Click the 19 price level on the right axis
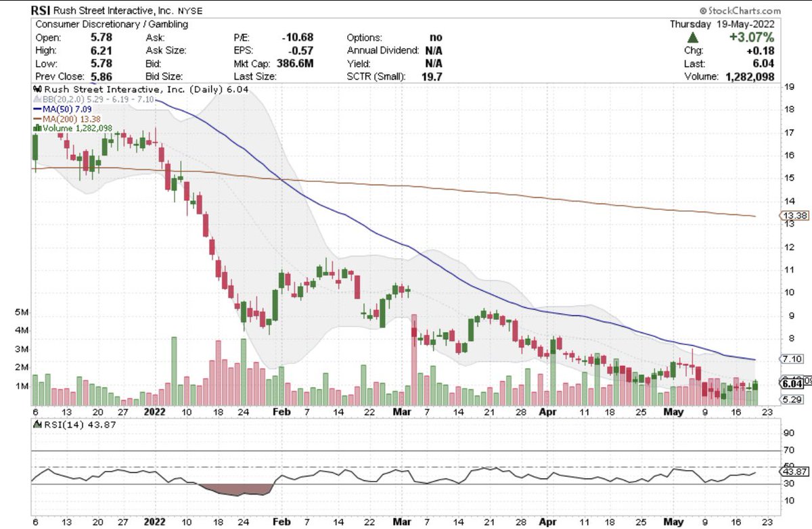Image resolution: width=812 pixels, height=529 pixels. (x=788, y=87)
